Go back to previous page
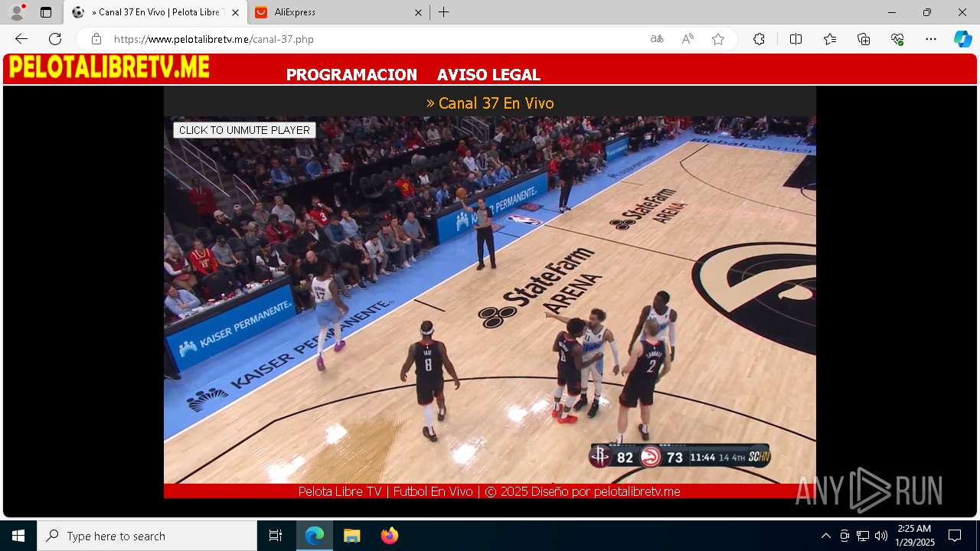This screenshot has width=980, height=551. [x=21, y=39]
